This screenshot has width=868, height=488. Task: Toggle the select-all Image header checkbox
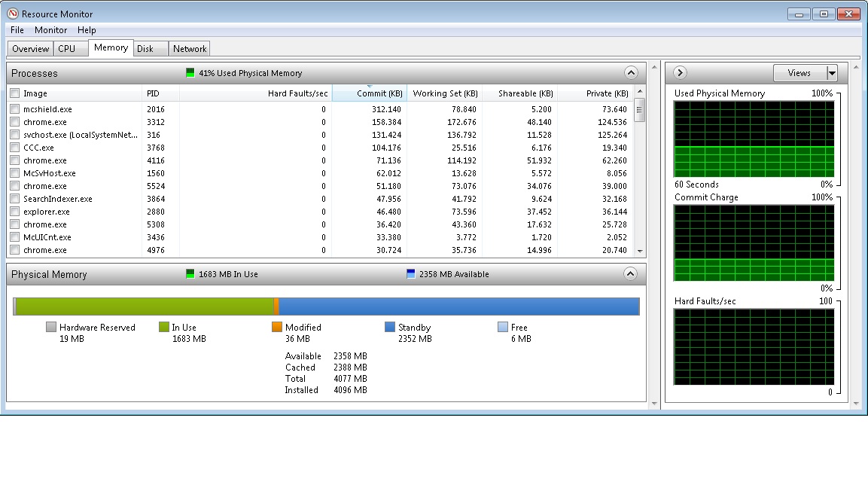(x=15, y=93)
